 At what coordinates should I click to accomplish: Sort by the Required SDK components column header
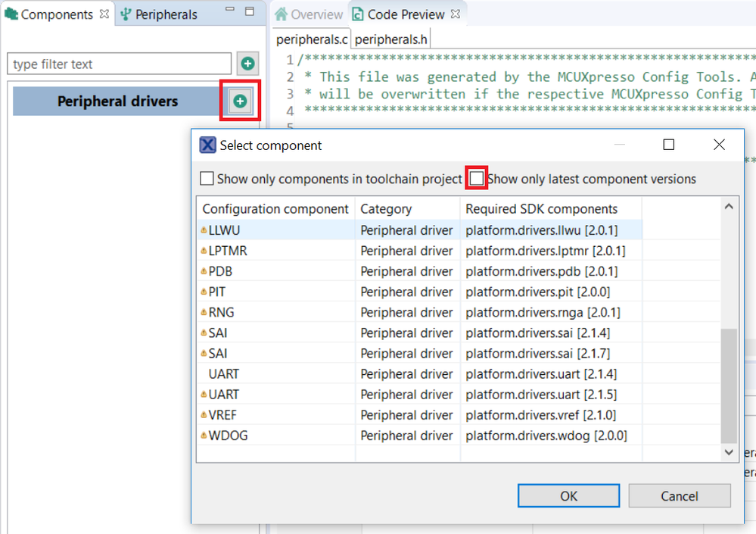point(551,209)
